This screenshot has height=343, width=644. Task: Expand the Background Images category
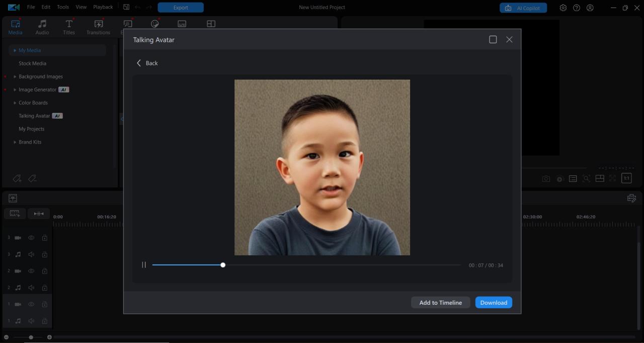(x=15, y=77)
